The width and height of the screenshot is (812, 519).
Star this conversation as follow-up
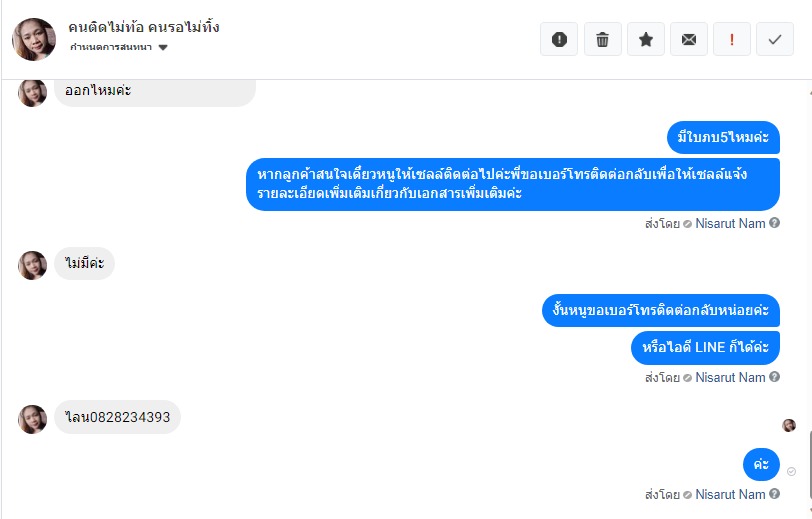(645, 39)
